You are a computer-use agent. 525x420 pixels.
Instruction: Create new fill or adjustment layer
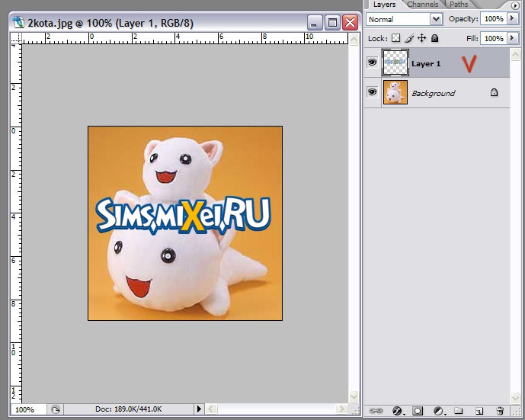pos(438,411)
